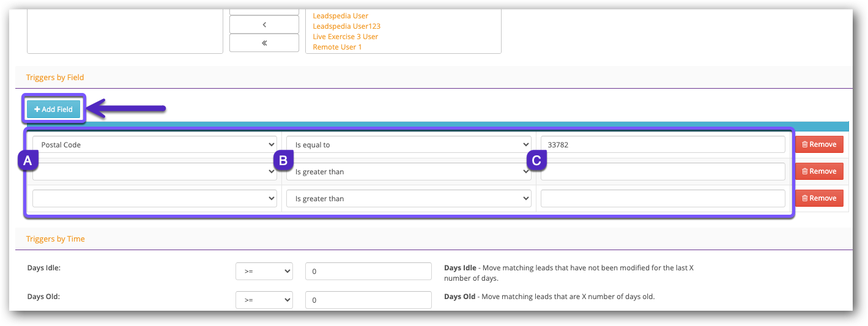
Task: Click Remove on the second trigger row
Action: coord(819,171)
